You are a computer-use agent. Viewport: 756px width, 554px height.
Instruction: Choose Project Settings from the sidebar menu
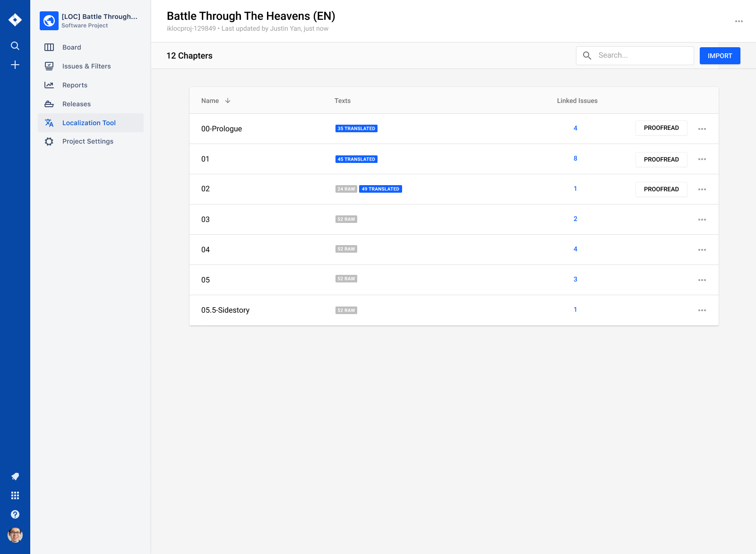tap(88, 141)
